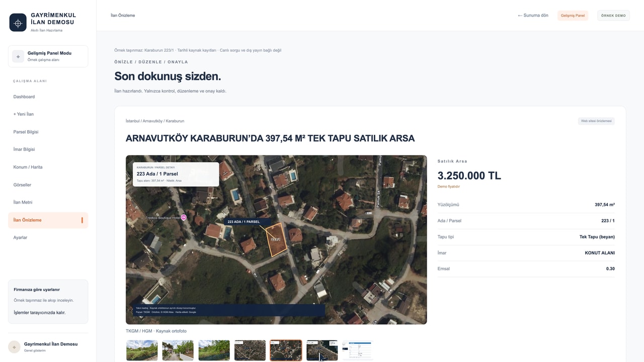The image size is (644, 362).
Task: Click the İmar value KONUT ALANI
Action: pyautogui.click(x=600, y=253)
